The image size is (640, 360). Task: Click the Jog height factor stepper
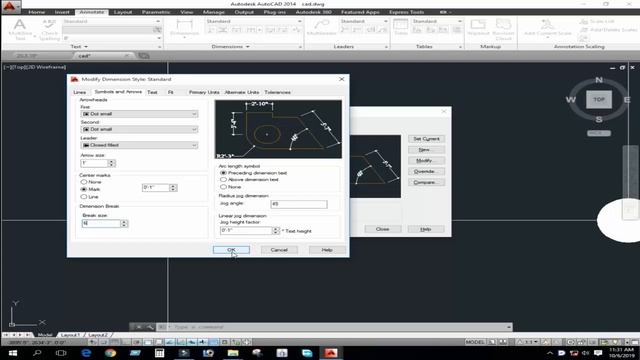pos(276,231)
